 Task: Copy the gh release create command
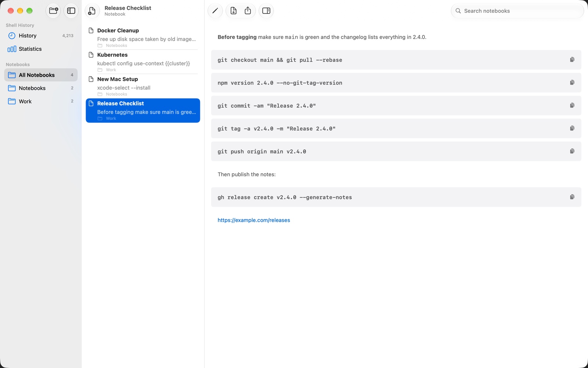[x=572, y=197]
